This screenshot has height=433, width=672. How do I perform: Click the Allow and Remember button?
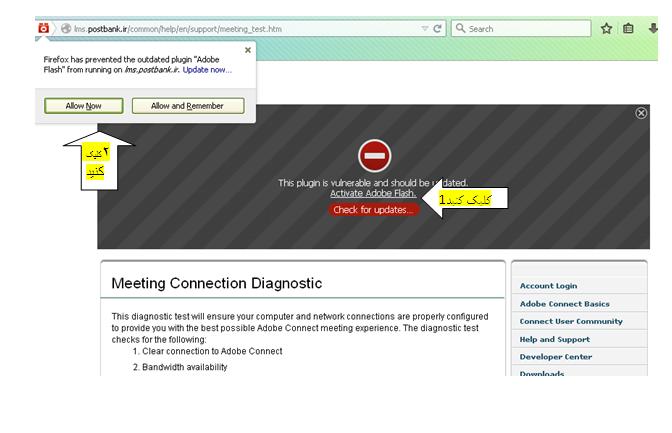[189, 105]
